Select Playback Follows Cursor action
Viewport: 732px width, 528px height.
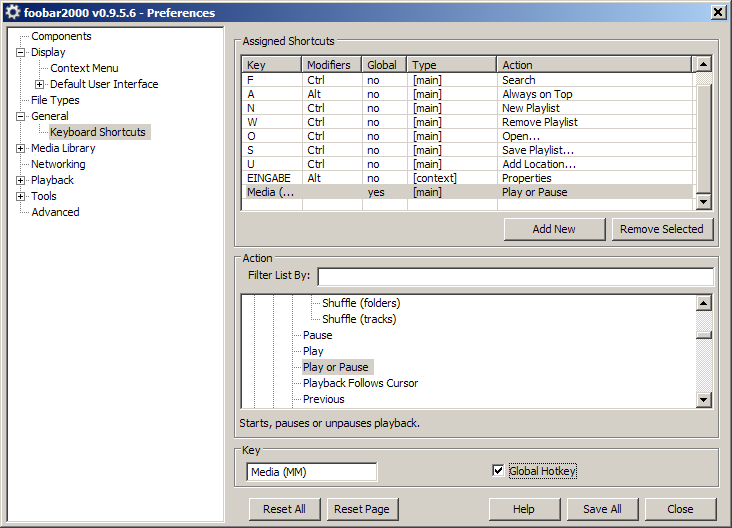[x=360, y=383]
